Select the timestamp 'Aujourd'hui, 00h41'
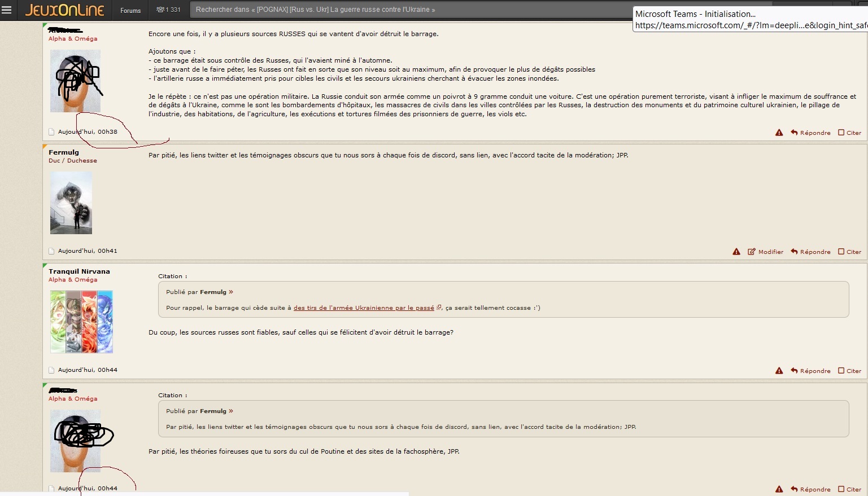 (88, 251)
